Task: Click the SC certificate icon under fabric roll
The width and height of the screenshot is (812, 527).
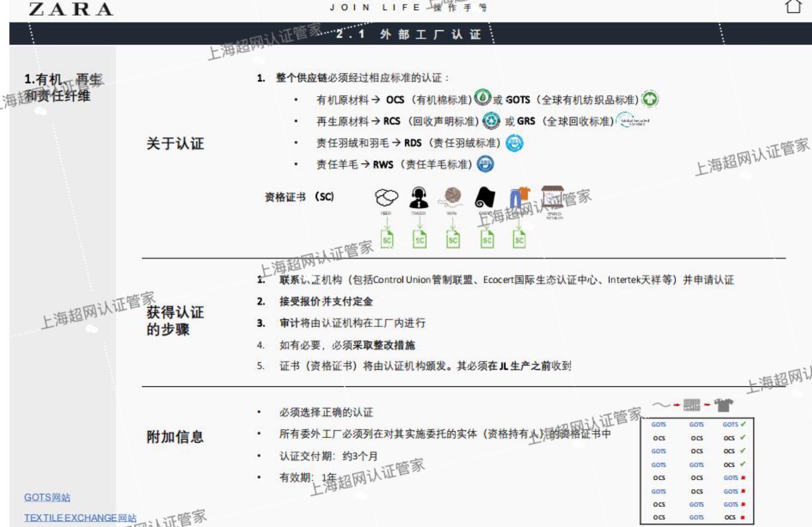Action: (487, 239)
